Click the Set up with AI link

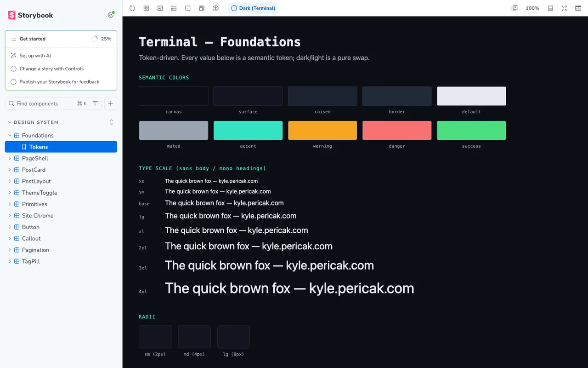(35, 56)
